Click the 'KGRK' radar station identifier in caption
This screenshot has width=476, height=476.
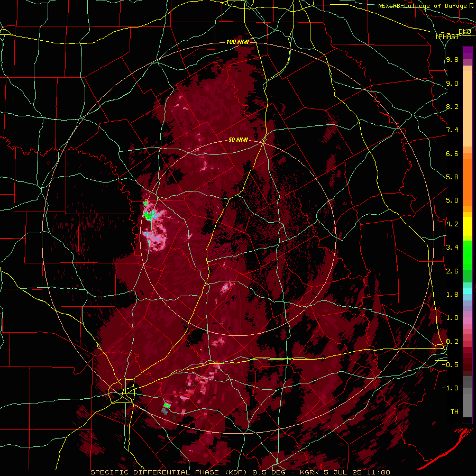point(309,472)
